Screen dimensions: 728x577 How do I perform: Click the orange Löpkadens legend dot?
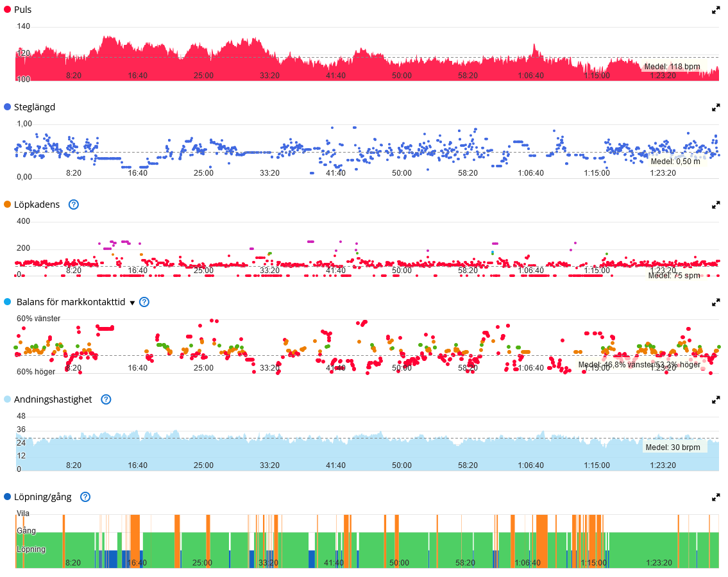[x=8, y=205]
